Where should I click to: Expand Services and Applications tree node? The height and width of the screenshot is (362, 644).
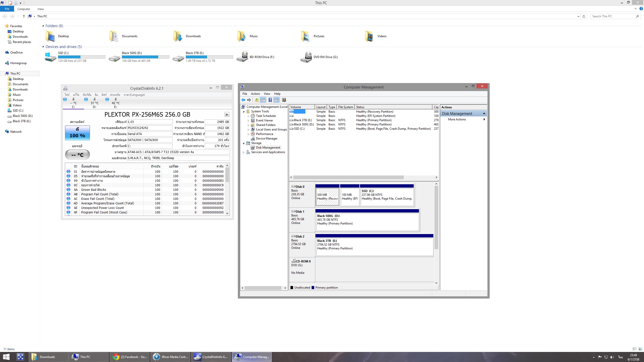tap(244, 152)
